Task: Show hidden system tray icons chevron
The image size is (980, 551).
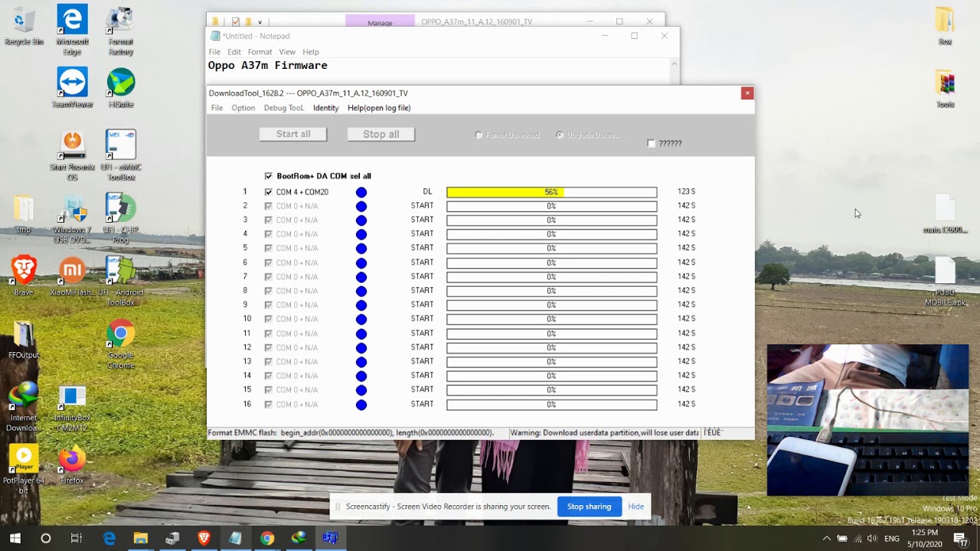Action: (x=826, y=538)
